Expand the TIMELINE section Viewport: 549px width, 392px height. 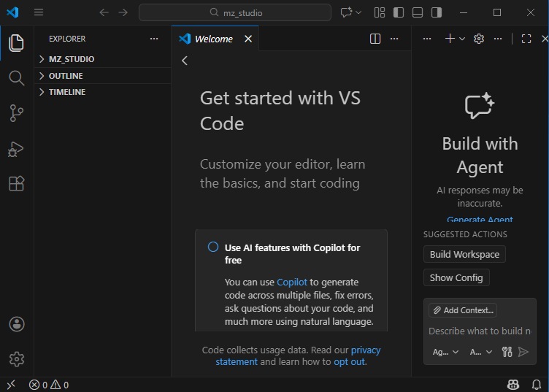tap(103, 92)
